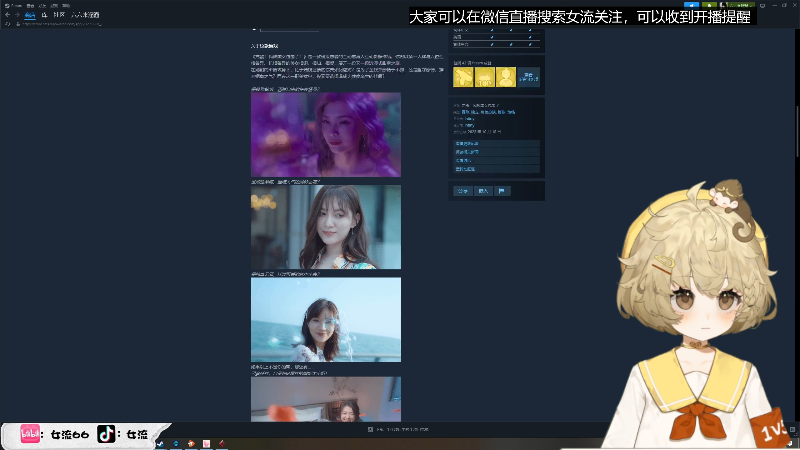The height and width of the screenshot is (450, 800).
Task: Click the Share button below game details
Action: 463,191
